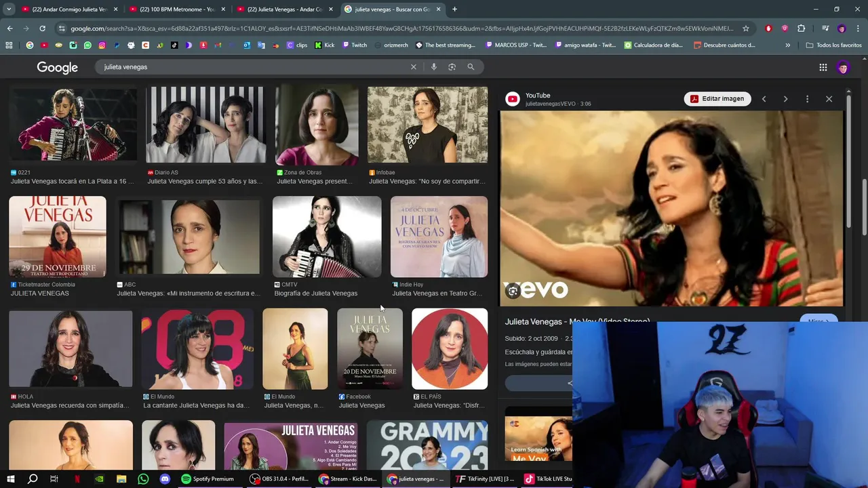Image resolution: width=868 pixels, height=488 pixels.
Task: Open GRAMMY 2023 image result
Action: tap(427, 445)
